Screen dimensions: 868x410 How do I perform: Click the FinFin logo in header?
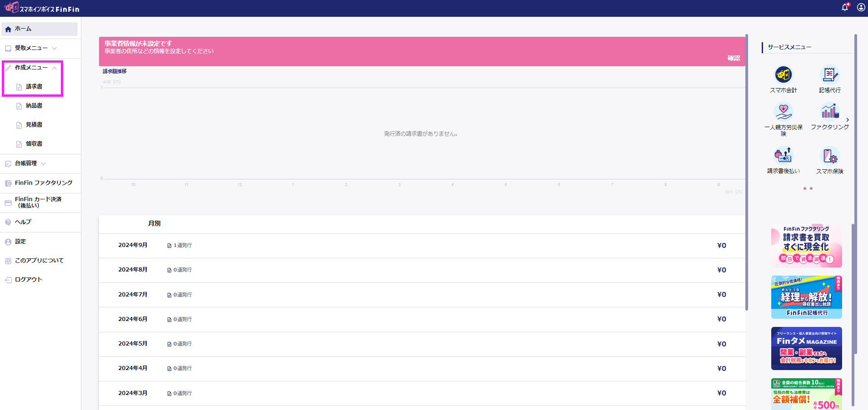point(42,8)
